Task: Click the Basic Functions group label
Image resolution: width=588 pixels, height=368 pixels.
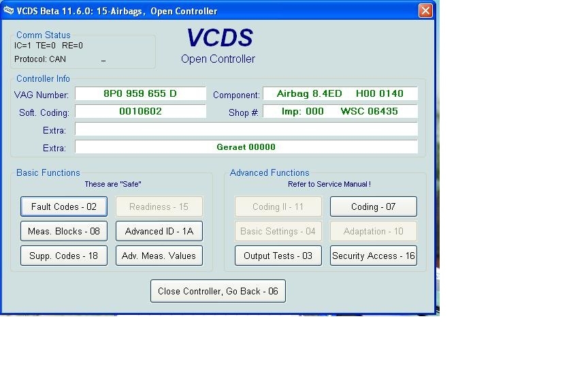Action: pos(48,172)
